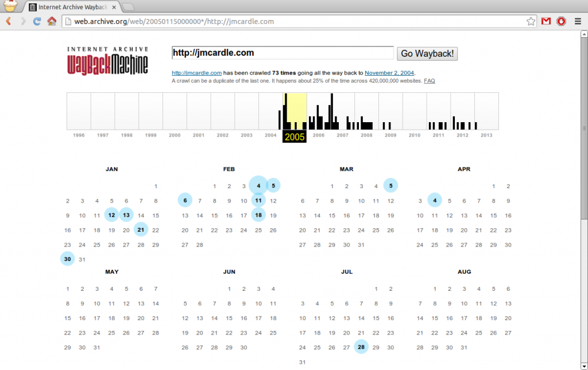Open the April 4 snapshot
Image resolution: width=588 pixels, height=370 pixels.
pyautogui.click(x=435, y=200)
